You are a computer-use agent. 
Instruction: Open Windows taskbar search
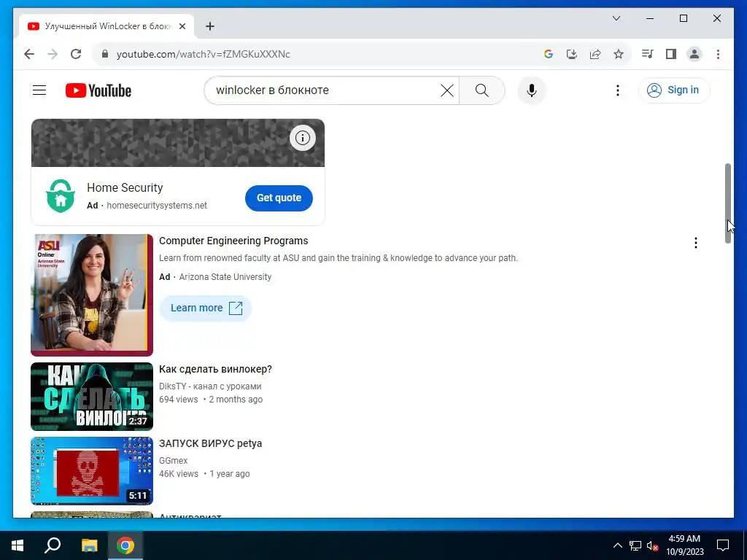coord(53,545)
